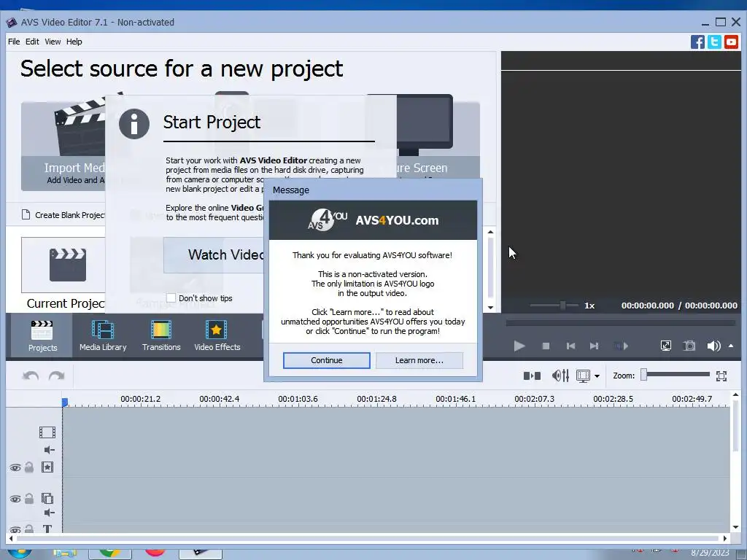
Task: Mute with the preview speaker icon
Action: [713, 346]
